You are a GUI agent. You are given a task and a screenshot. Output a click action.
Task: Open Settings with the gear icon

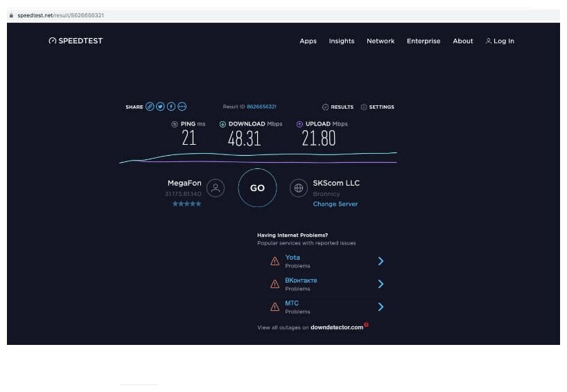364,107
